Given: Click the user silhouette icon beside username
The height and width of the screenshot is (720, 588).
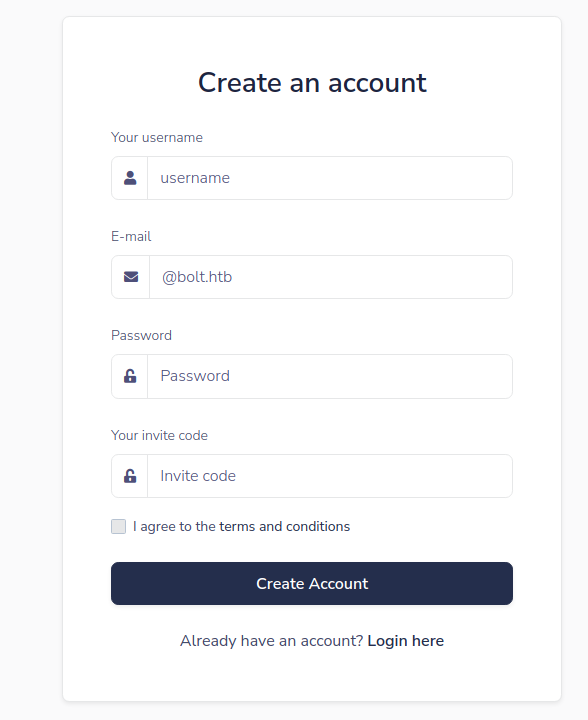Looking at the screenshot, I should (x=130, y=178).
